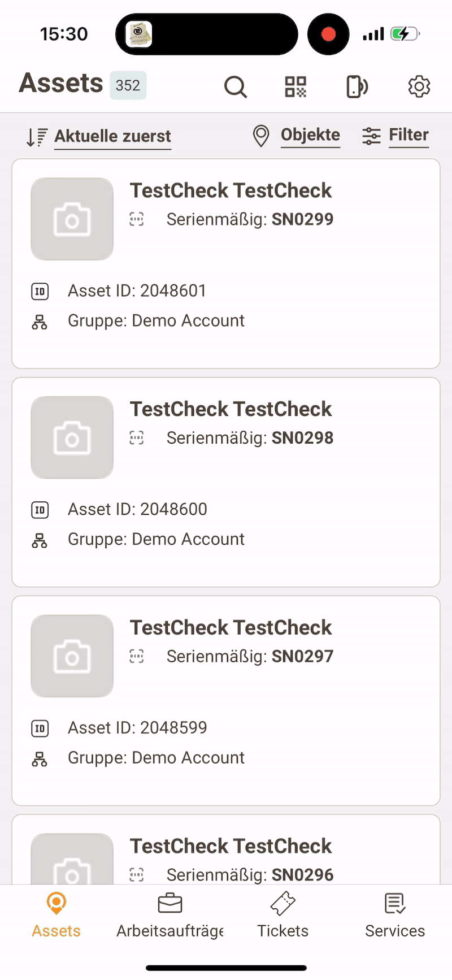Image resolution: width=452 pixels, height=980 pixels.
Task: Switch to the Tickets tab
Action: coord(283,913)
